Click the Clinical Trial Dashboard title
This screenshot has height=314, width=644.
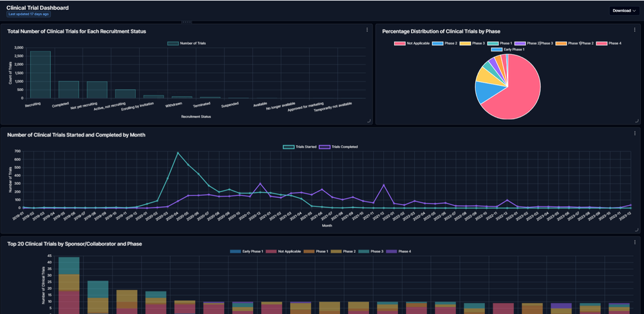[37, 7]
